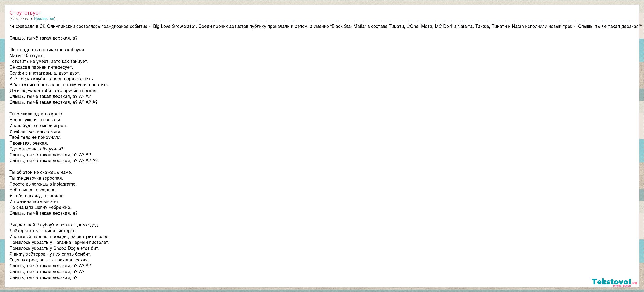Open the Неизвестен artist link
Viewport: 644px width, 292px height.
[x=44, y=18]
